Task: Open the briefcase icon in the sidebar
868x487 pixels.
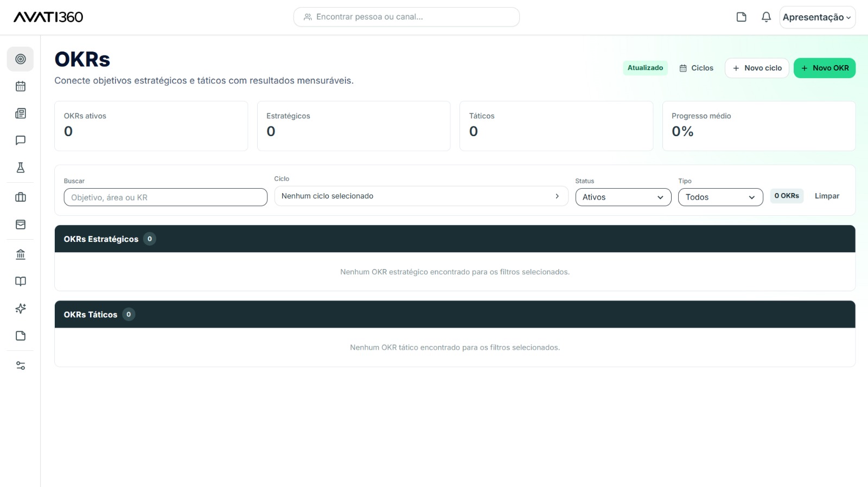Action: (x=21, y=197)
